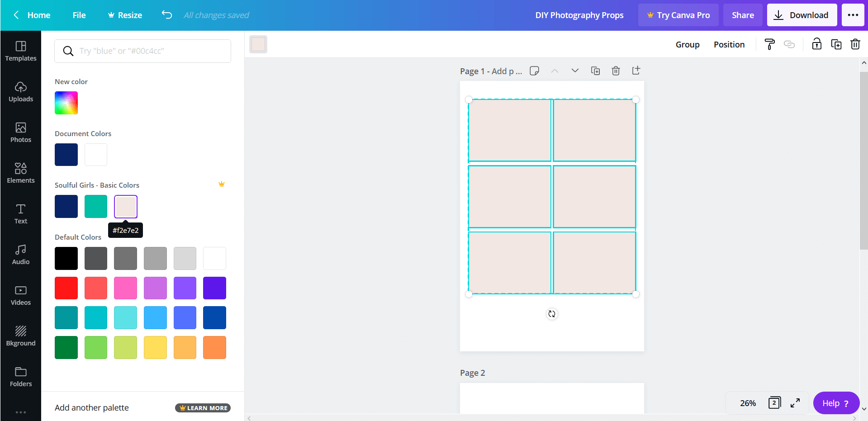Select the #f2e7e2 cream color swatch
Image resolution: width=868 pixels, height=421 pixels.
pos(125,206)
